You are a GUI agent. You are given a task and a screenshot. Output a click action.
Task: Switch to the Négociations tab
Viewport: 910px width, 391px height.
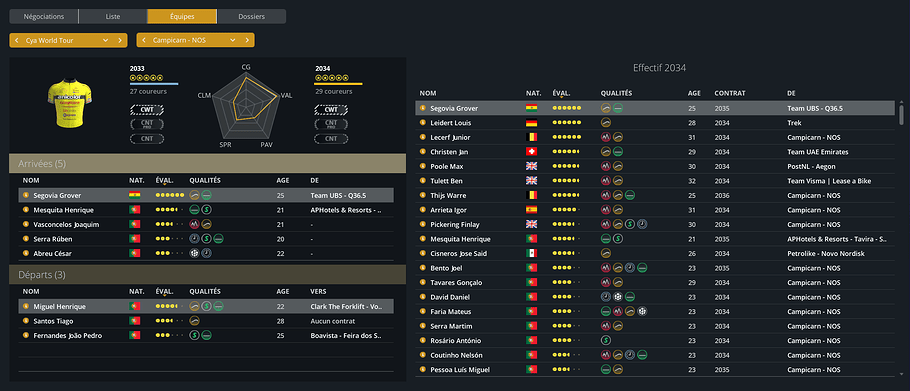44,16
